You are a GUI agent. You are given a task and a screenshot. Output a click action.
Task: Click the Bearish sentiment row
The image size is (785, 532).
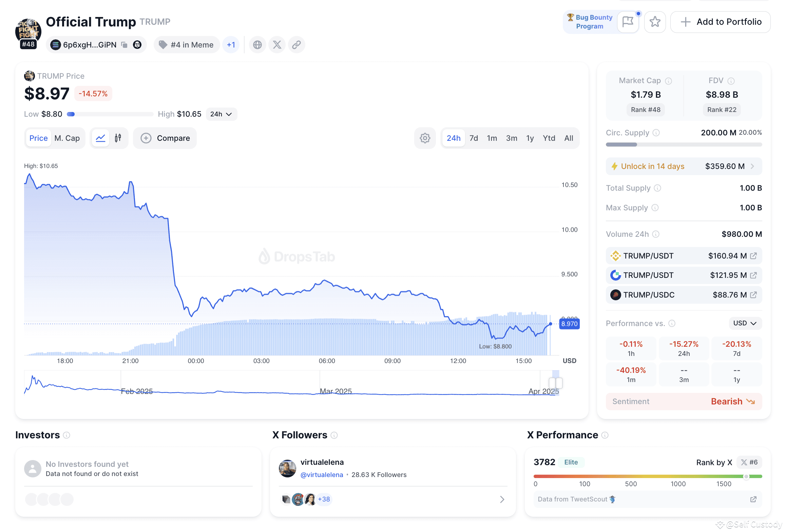point(684,401)
